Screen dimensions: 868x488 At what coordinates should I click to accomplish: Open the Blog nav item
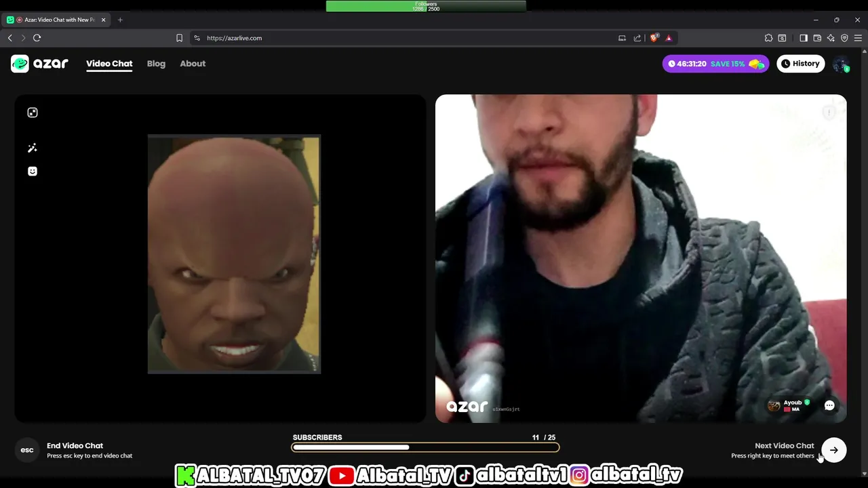[156, 64]
